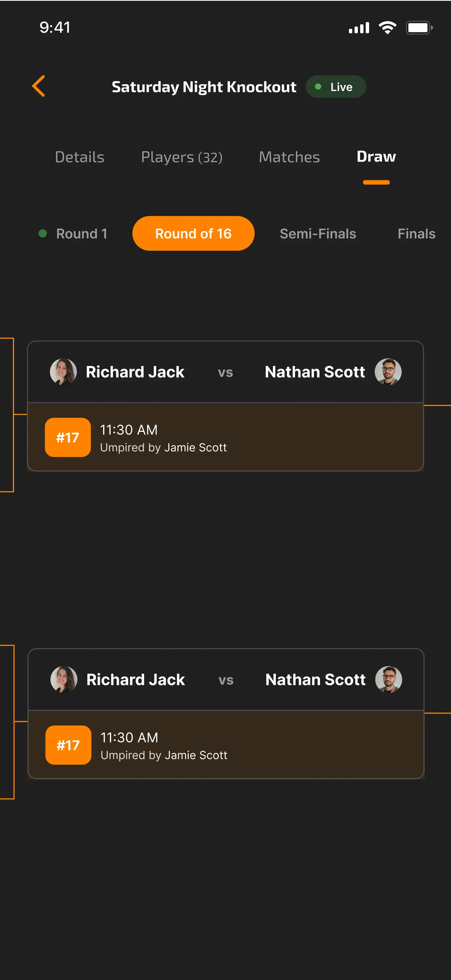Screen dimensions: 451x980
Task: Switch to the Matches tab
Action: click(x=289, y=157)
